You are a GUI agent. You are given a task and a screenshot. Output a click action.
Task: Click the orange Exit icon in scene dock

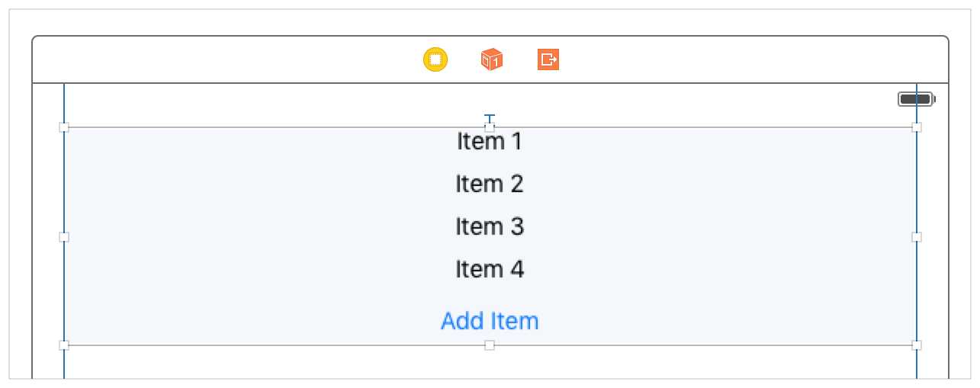click(x=548, y=59)
